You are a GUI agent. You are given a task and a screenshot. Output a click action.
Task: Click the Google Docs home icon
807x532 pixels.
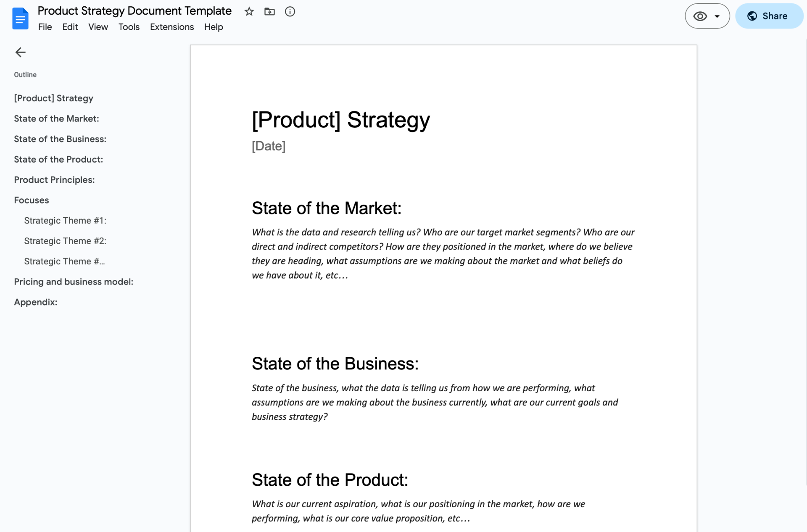click(20, 18)
